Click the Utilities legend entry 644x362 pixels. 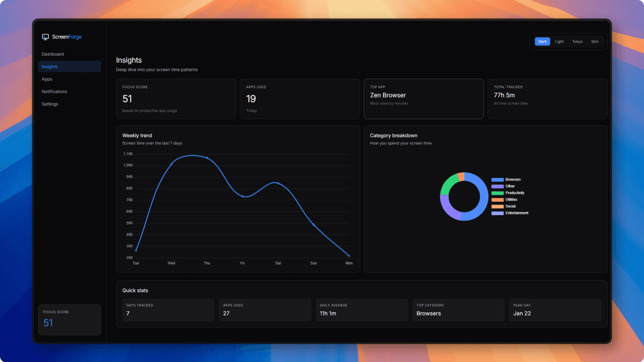pyautogui.click(x=511, y=200)
